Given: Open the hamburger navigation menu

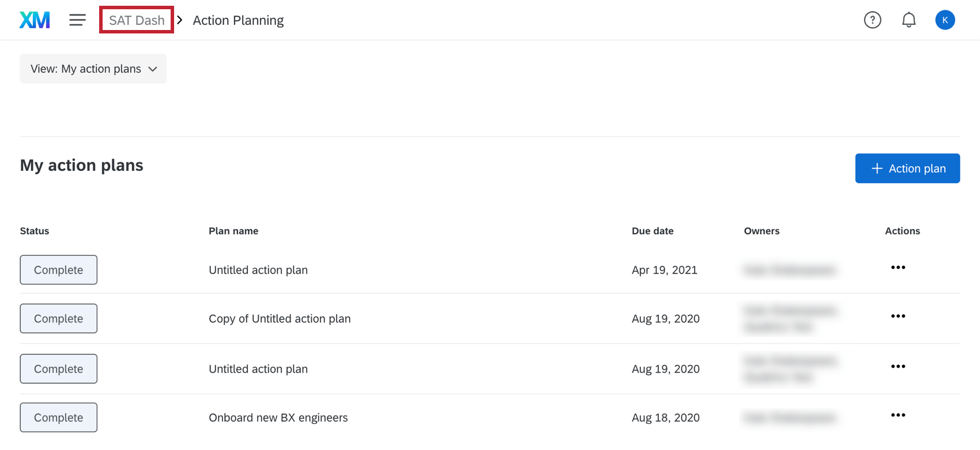Looking at the screenshot, I should (77, 20).
